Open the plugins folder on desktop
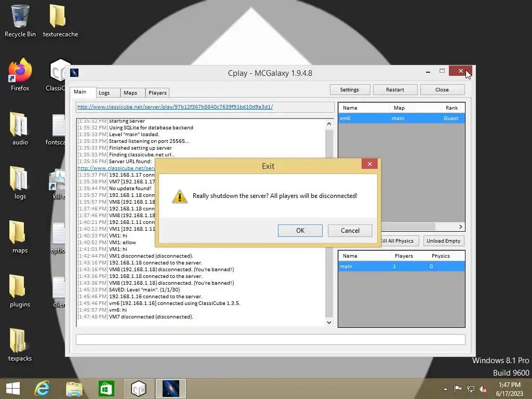 (20, 291)
